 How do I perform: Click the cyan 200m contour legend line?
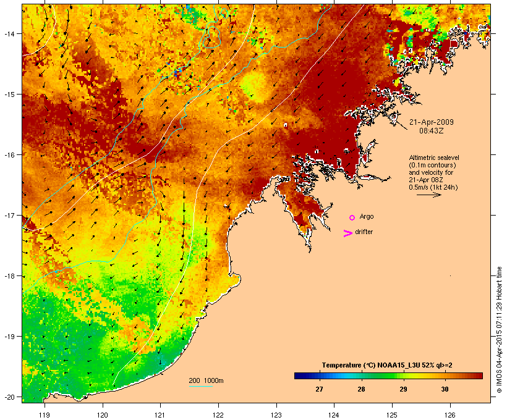(201, 386)
